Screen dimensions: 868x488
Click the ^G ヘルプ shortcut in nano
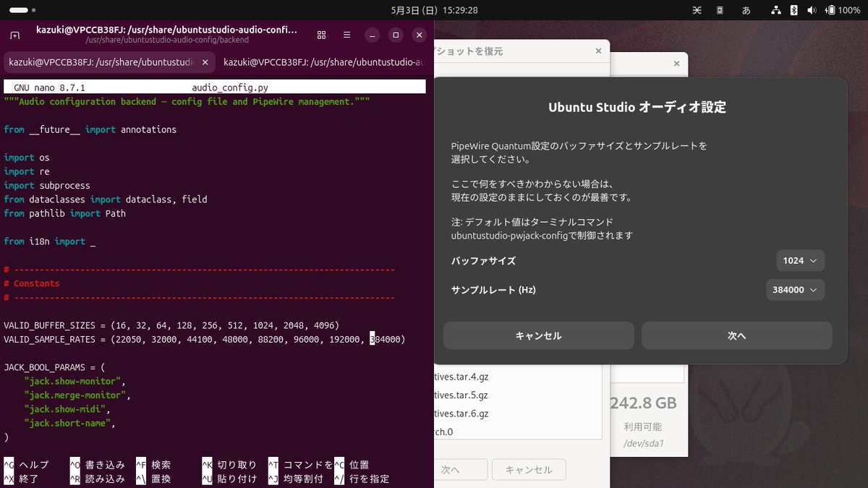(27, 465)
